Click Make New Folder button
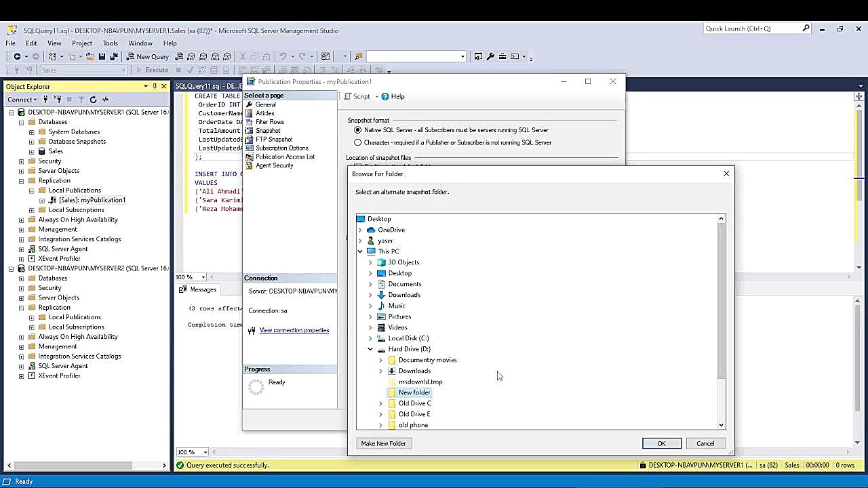868x488 pixels. 383,443
